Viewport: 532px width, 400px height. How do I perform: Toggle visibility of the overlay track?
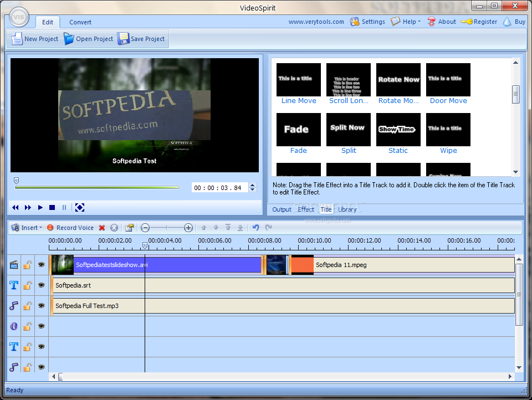pos(42,326)
